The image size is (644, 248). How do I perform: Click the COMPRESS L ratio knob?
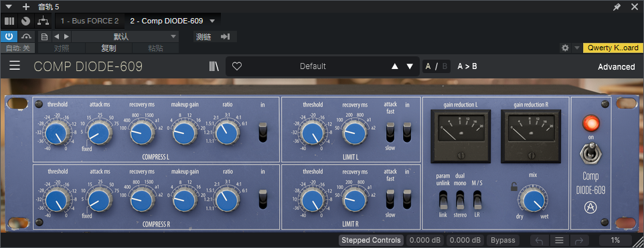pyautogui.click(x=227, y=133)
